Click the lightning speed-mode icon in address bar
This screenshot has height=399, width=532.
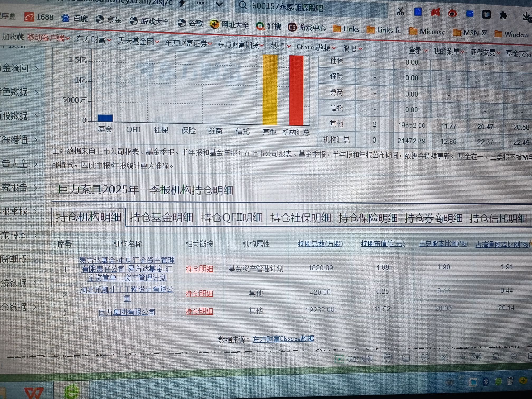182,3
